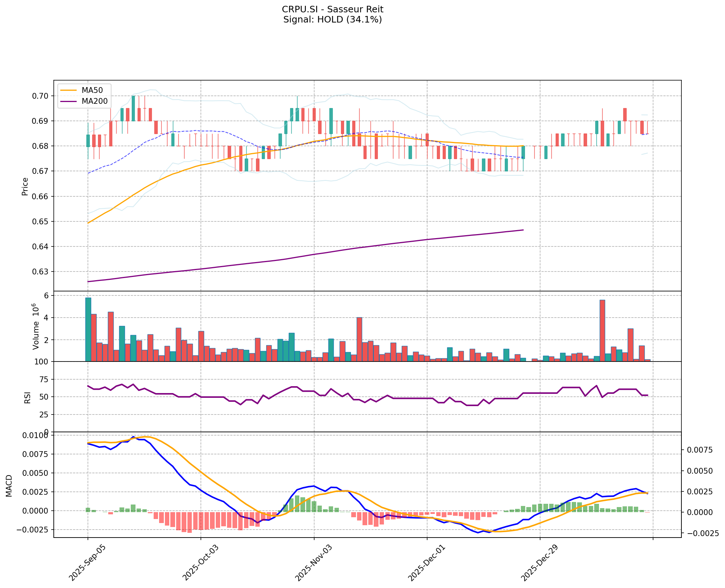Click the Price y-axis label
The width and height of the screenshot is (725, 588).
coord(25,186)
